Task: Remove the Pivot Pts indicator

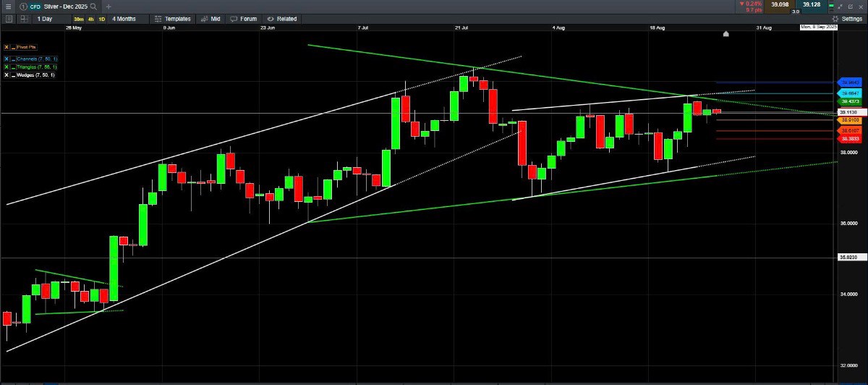Action: pos(7,46)
